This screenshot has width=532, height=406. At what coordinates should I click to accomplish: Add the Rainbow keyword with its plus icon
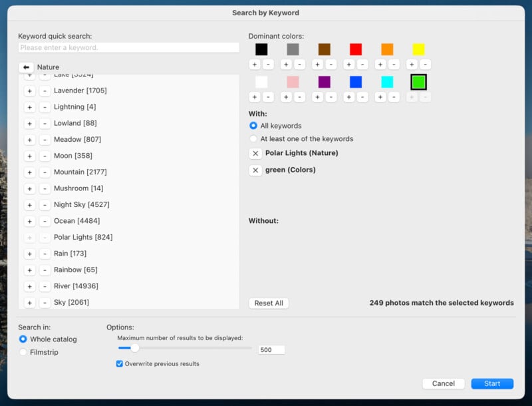[31, 270]
